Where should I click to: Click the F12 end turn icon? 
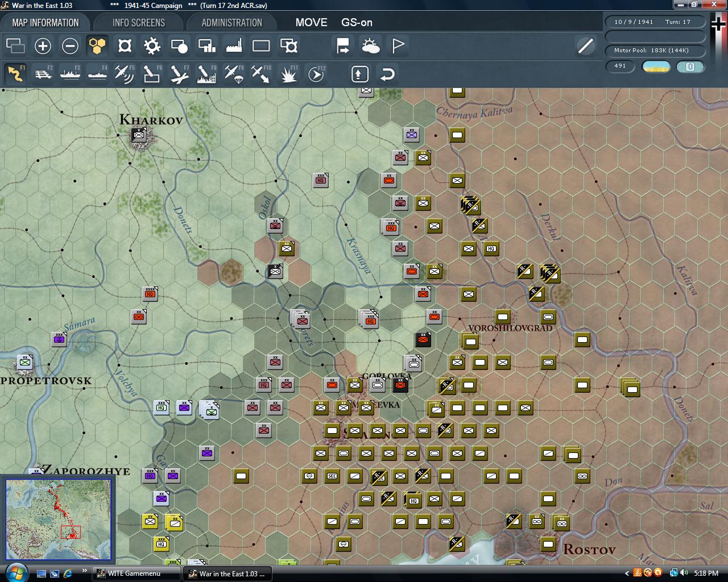[316, 74]
